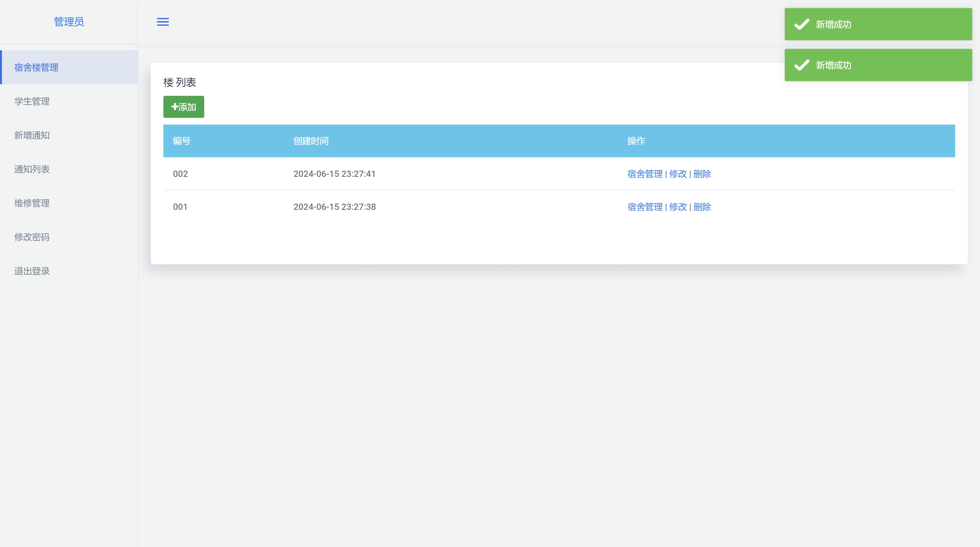The width and height of the screenshot is (980, 547).
Task: Select 修改密码 in the sidebar
Action: coord(32,237)
